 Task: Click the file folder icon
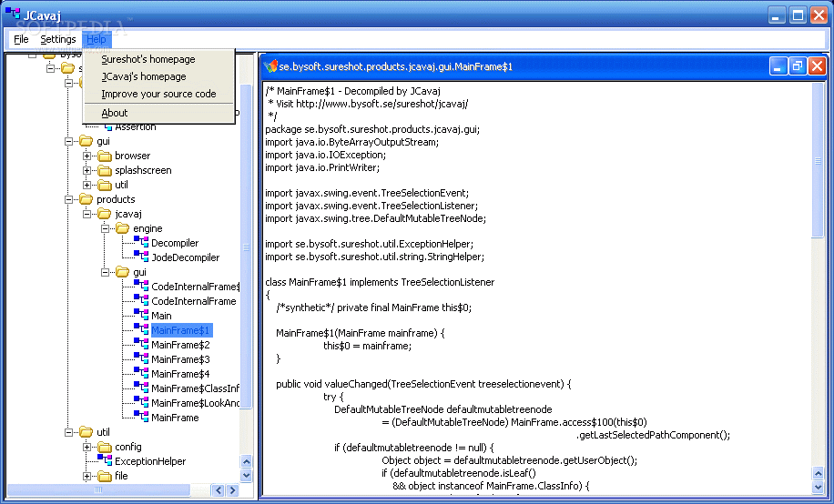pyautogui.click(x=104, y=476)
